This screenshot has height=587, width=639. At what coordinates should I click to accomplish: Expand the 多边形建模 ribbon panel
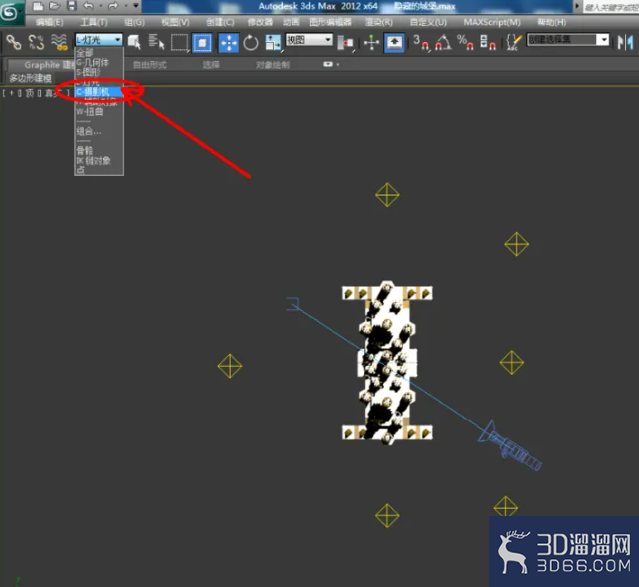tap(31, 78)
